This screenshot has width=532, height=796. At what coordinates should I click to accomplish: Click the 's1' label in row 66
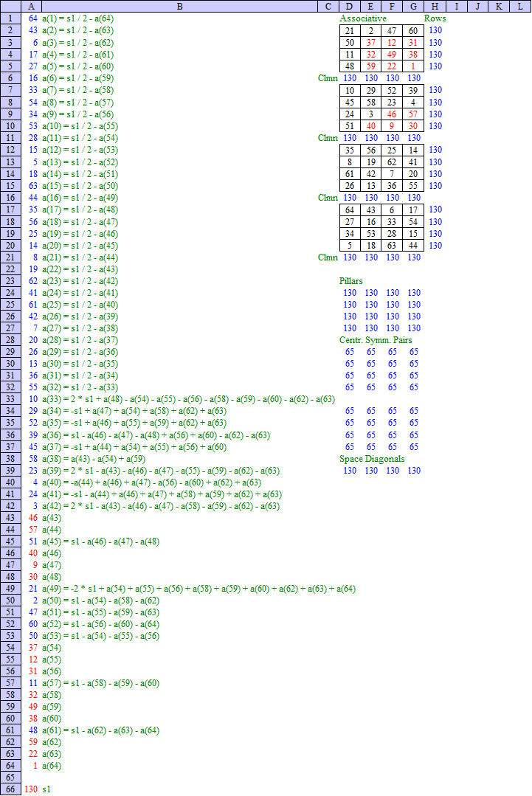coord(46,789)
